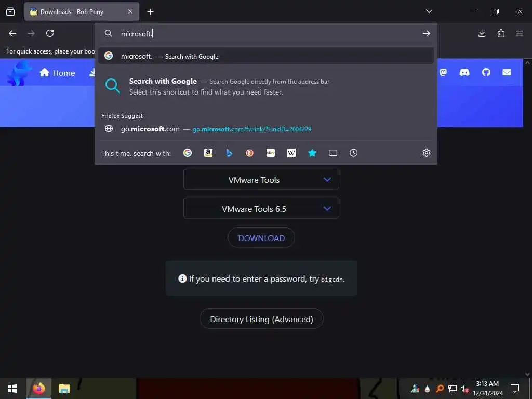Open File Explorer from the taskbar

tap(64, 389)
